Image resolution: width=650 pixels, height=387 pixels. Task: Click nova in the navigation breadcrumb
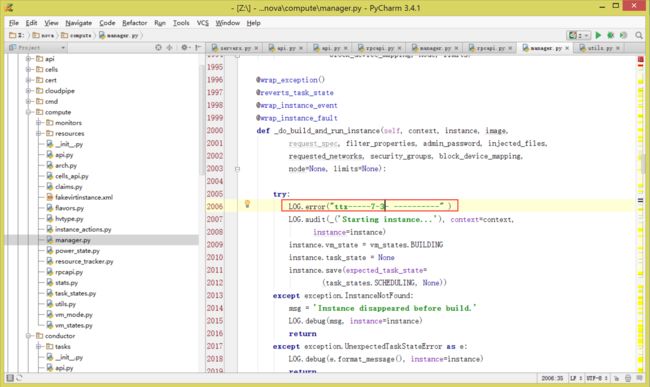44,36
